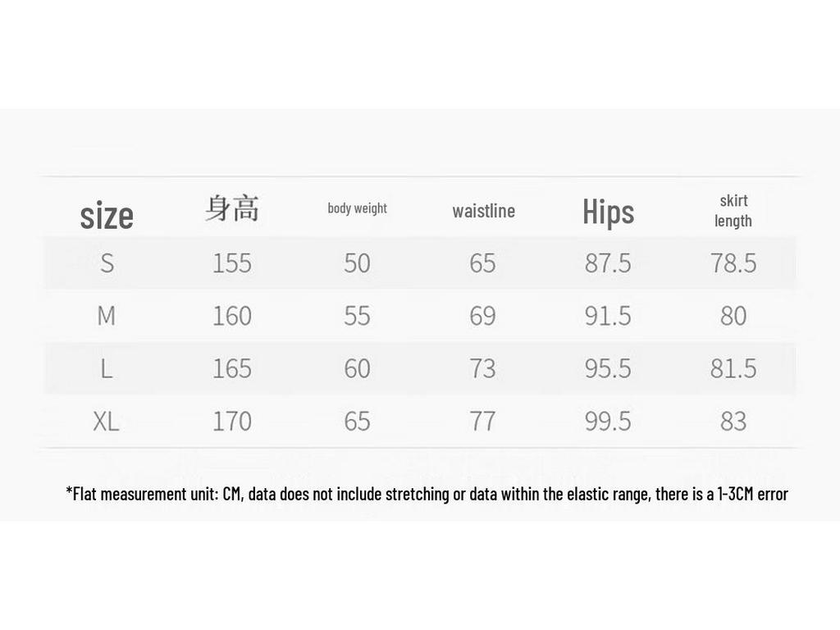Click the body weight value 60
The image size is (840, 630).
click(x=358, y=368)
